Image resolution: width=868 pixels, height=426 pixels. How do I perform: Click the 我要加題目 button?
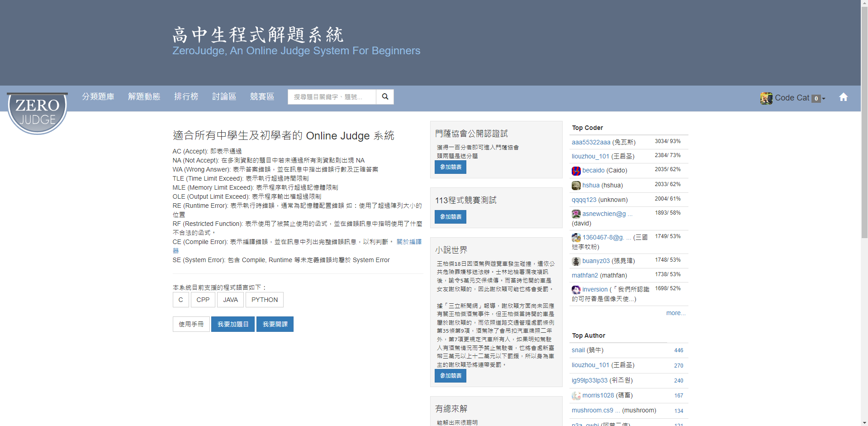pyautogui.click(x=233, y=324)
